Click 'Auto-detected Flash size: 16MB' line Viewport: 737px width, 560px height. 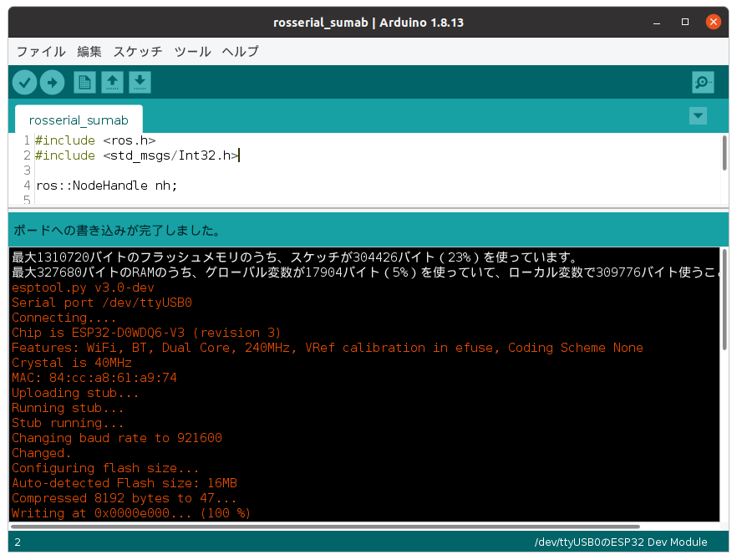tap(124, 483)
